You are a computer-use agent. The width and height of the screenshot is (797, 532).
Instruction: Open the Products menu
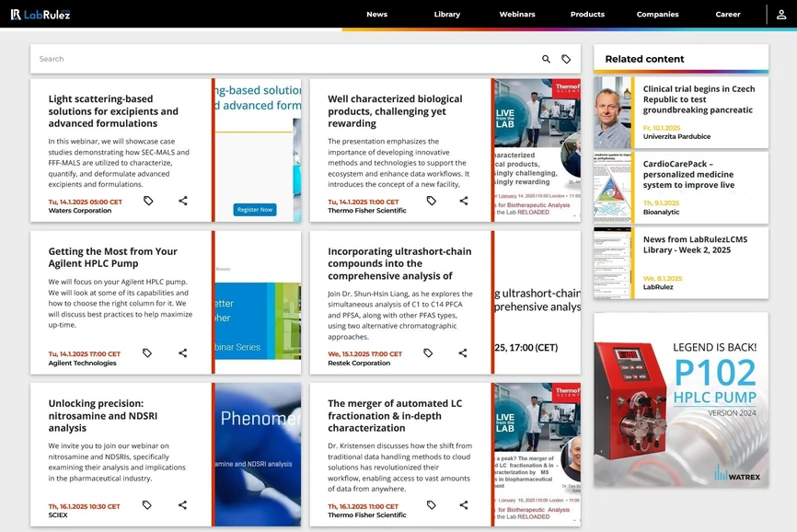point(587,14)
